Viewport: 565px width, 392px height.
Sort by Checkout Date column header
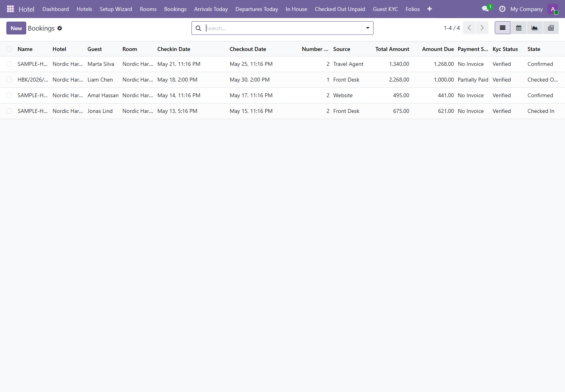tap(248, 49)
